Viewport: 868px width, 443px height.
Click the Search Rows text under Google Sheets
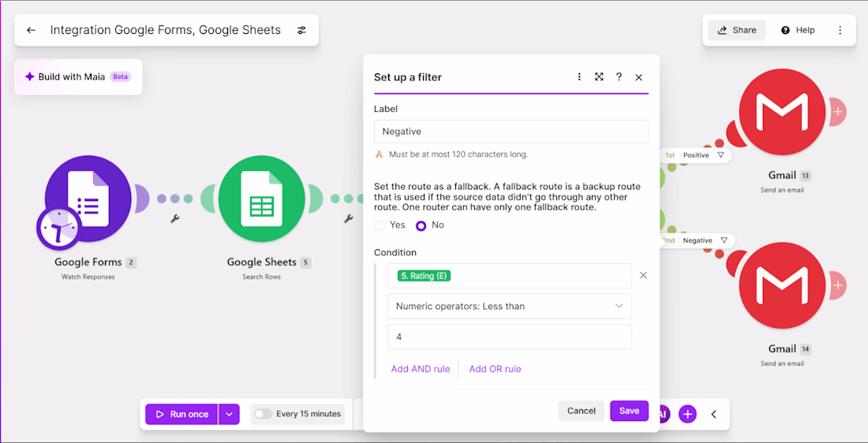click(x=261, y=277)
